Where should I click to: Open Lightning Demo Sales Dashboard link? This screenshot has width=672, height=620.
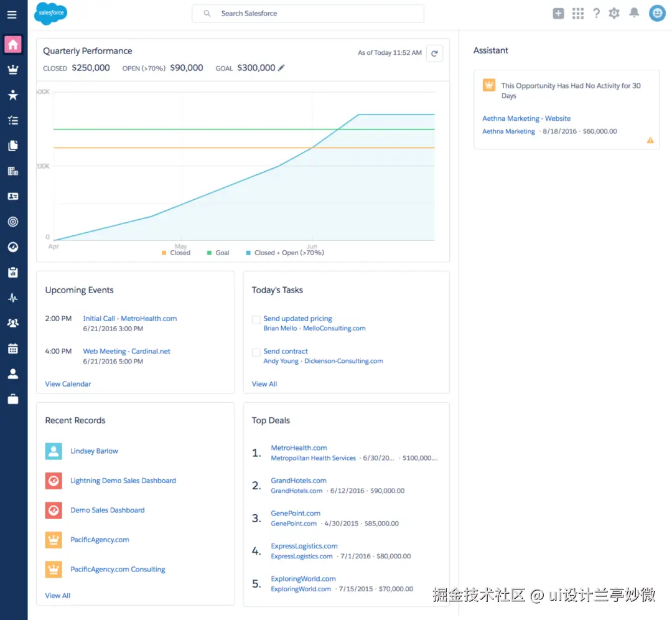(123, 481)
